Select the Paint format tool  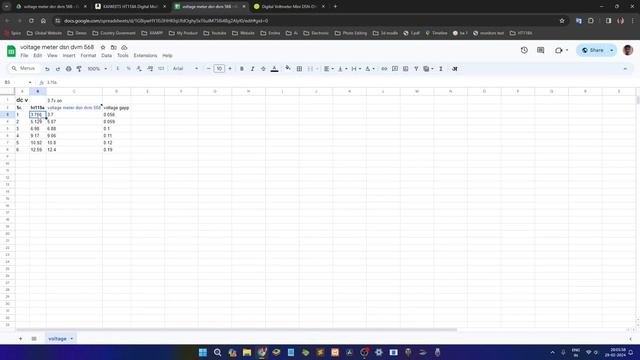click(x=79, y=69)
